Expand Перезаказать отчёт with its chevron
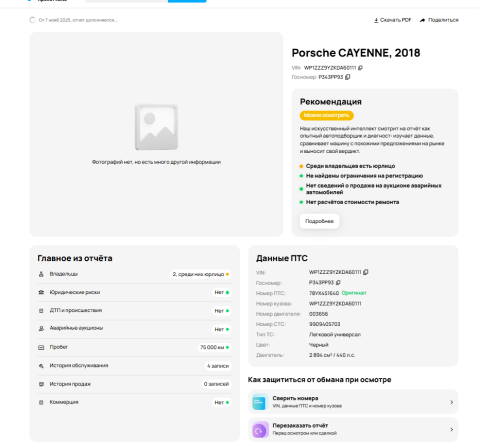479x447 pixels. click(x=452, y=429)
